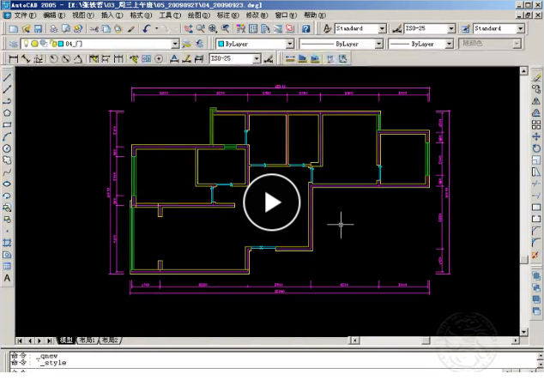Click the vertical scrollbar thumb
The height and width of the screenshot is (392, 544).
524,260
